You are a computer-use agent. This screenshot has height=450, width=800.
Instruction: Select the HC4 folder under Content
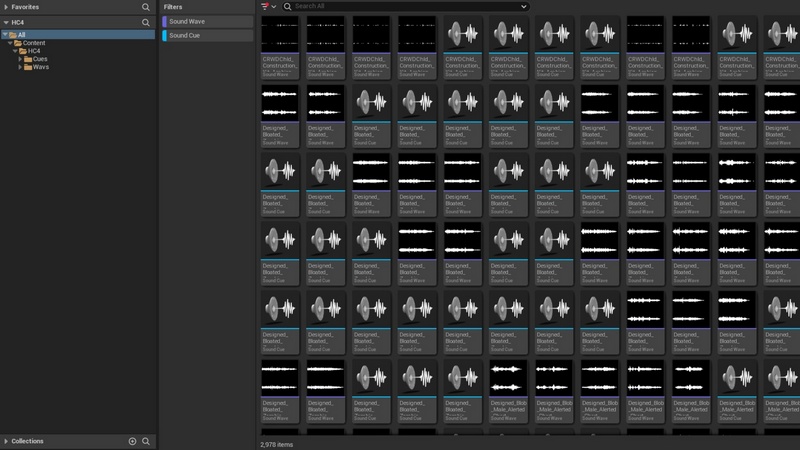33,51
